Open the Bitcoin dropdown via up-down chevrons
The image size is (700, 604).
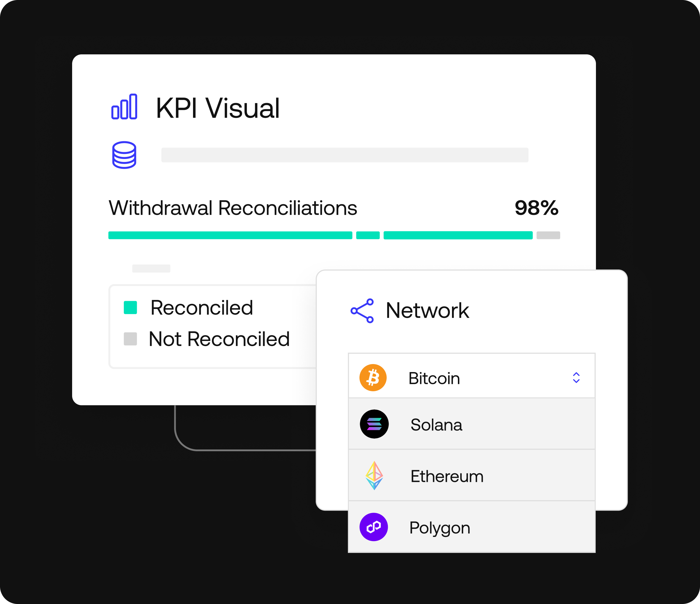click(x=576, y=378)
